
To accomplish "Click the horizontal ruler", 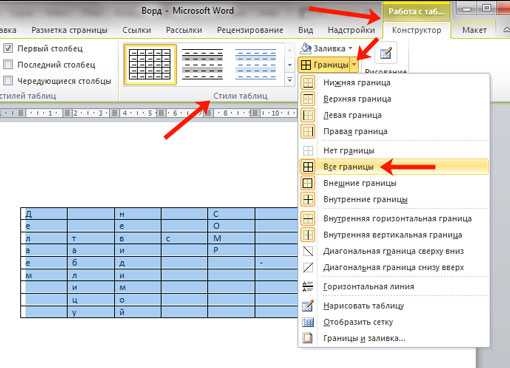I will point(148,113).
